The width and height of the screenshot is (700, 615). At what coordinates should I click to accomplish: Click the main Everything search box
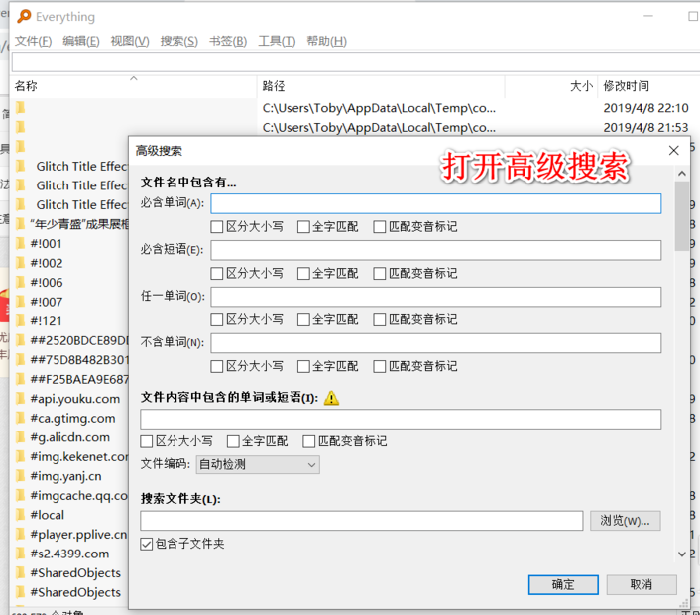(x=356, y=61)
